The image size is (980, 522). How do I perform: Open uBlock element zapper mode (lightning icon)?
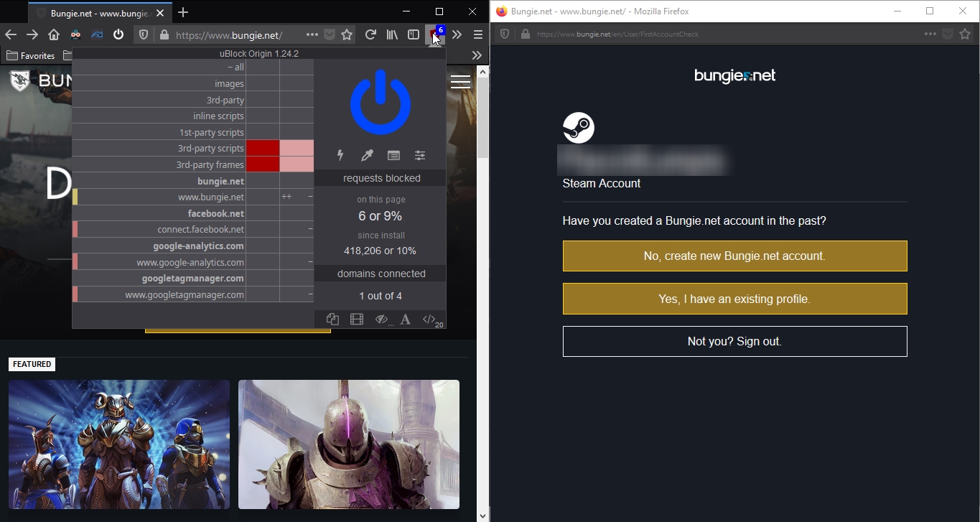coord(340,155)
